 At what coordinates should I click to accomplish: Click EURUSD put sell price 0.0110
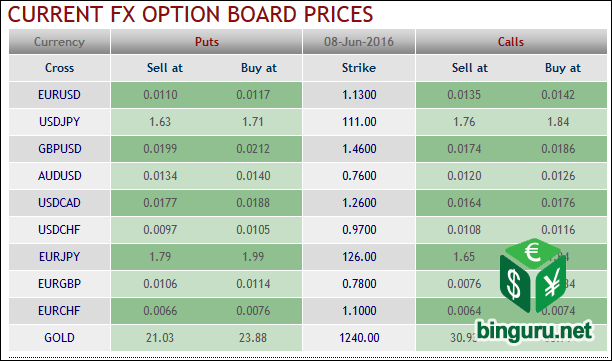(160, 95)
